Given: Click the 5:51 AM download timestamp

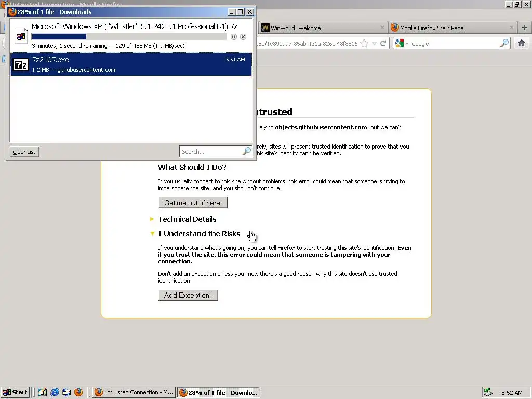Looking at the screenshot, I should pyautogui.click(x=235, y=59).
